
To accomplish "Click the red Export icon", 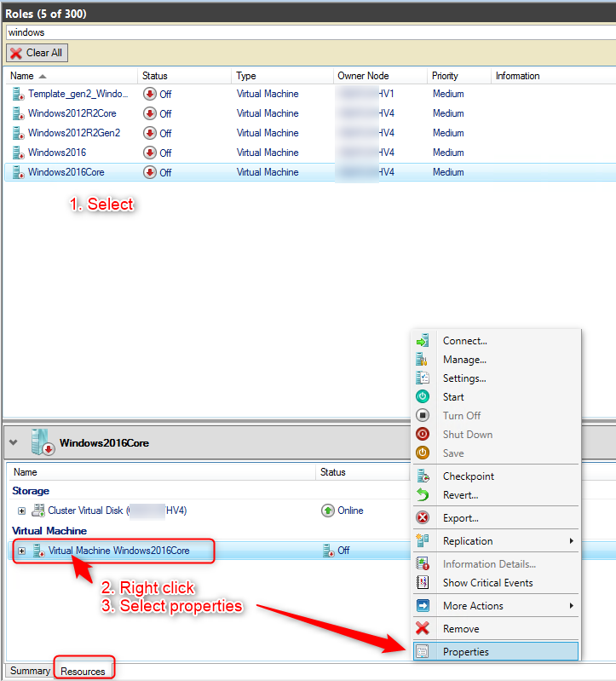I will click(x=423, y=517).
